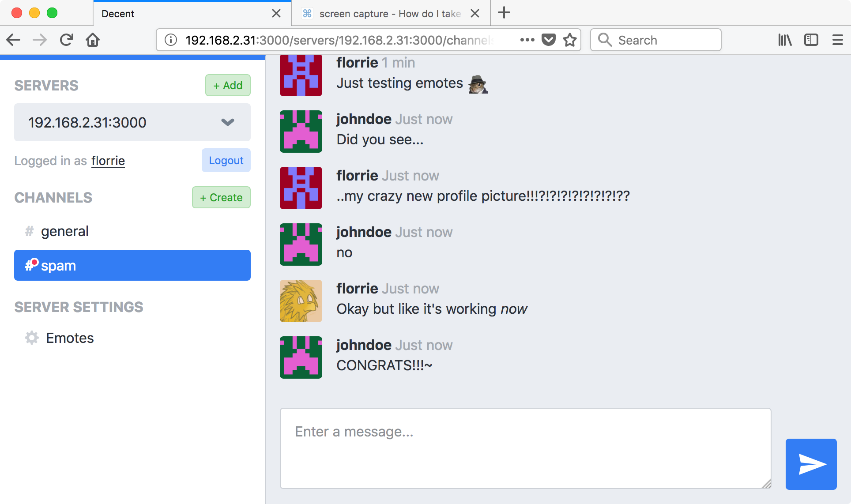Open page actions three-dots menu
The width and height of the screenshot is (851, 504).
pyautogui.click(x=527, y=40)
